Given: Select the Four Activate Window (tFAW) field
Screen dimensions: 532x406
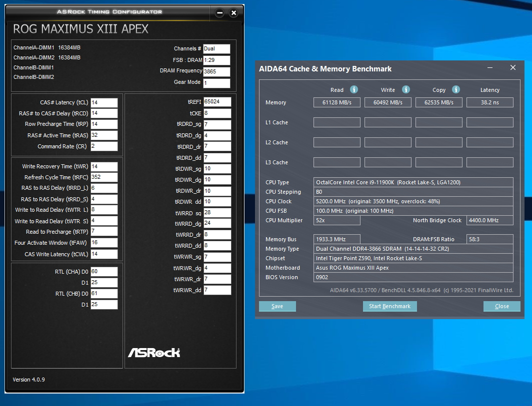Looking at the screenshot, I should click(104, 243).
